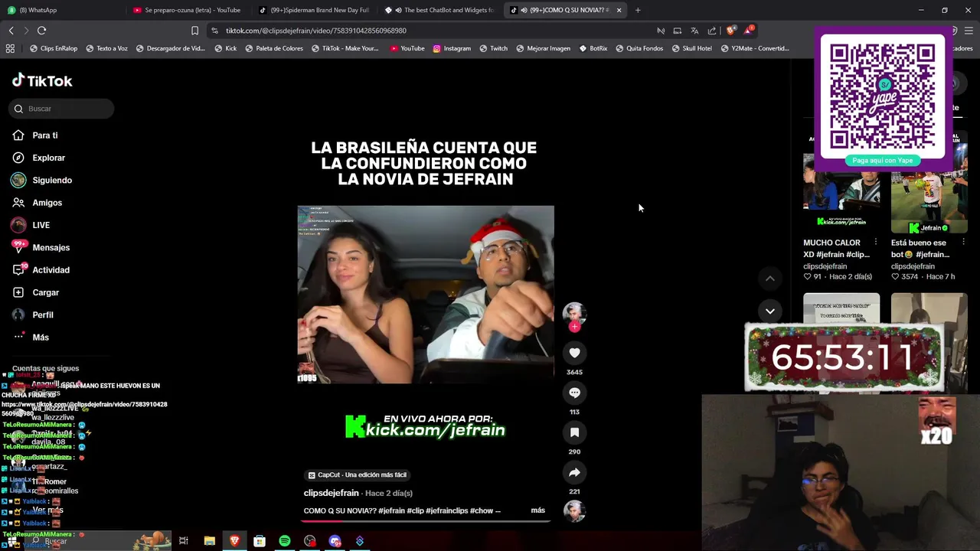This screenshot has height=551, width=980.
Task: Reload the page in browser
Action: click(x=41, y=31)
